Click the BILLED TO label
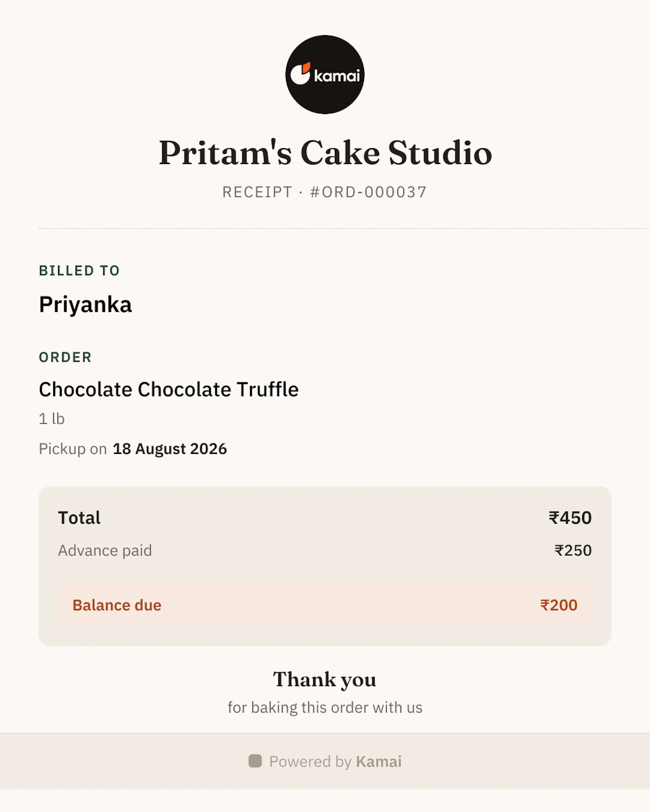This screenshot has height=812, width=650. point(79,270)
